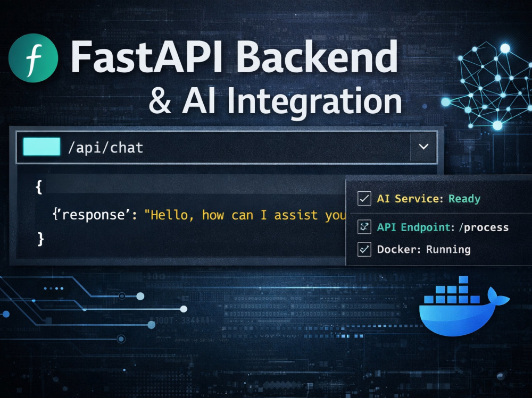Click the & AI Integration subtitle
This screenshot has height=398, width=532.
coord(275,101)
